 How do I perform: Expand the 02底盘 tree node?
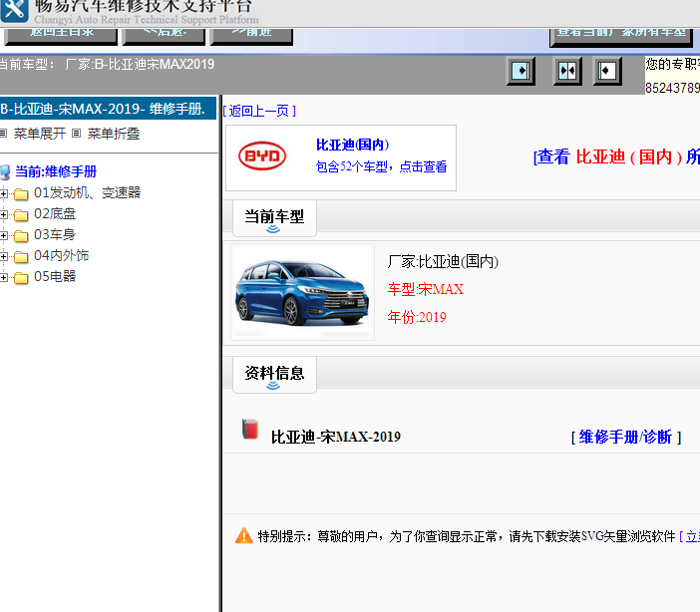4,214
